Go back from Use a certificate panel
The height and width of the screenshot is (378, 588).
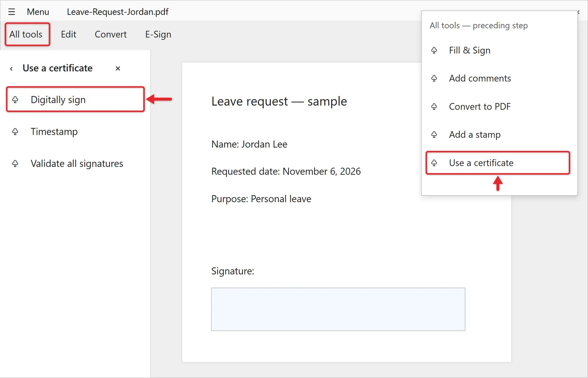pyautogui.click(x=11, y=68)
